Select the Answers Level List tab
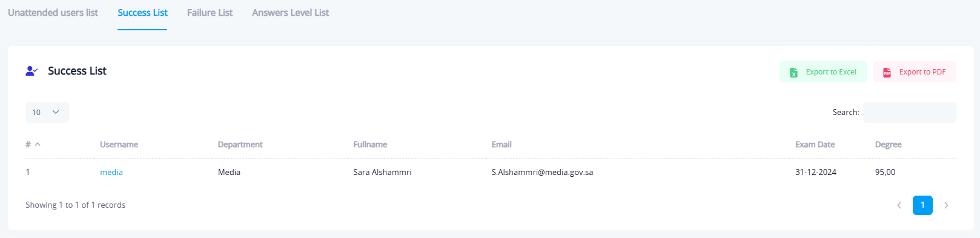 click(290, 13)
